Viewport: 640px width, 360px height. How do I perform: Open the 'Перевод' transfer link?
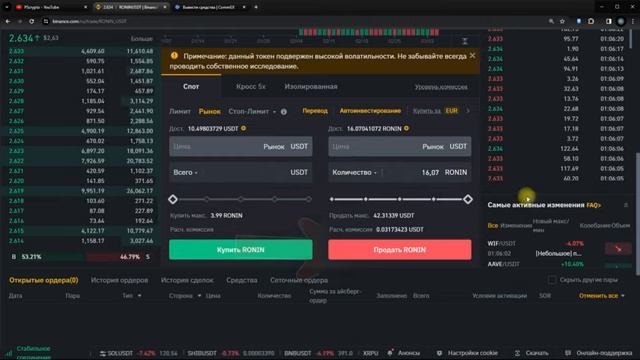click(315, 111)
